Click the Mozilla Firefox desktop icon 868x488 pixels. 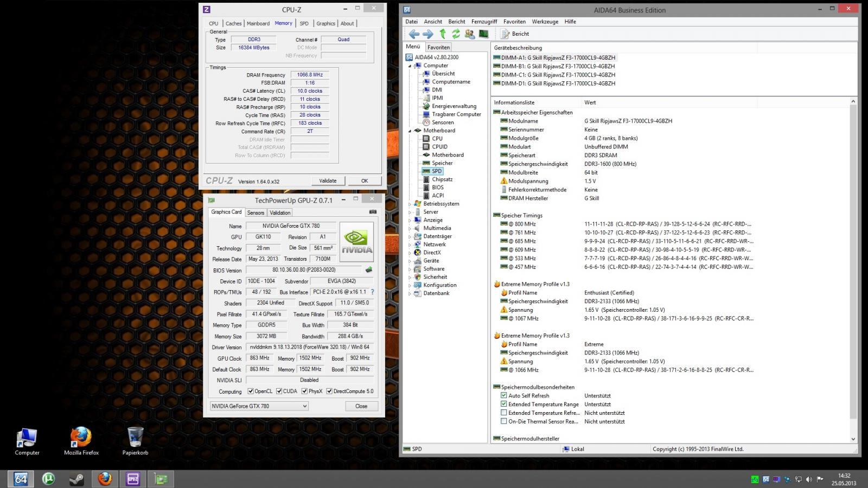point(81,441)
